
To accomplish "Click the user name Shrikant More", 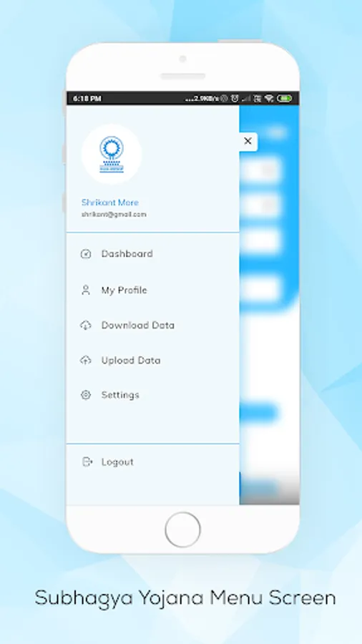I will tap(110, 202).
